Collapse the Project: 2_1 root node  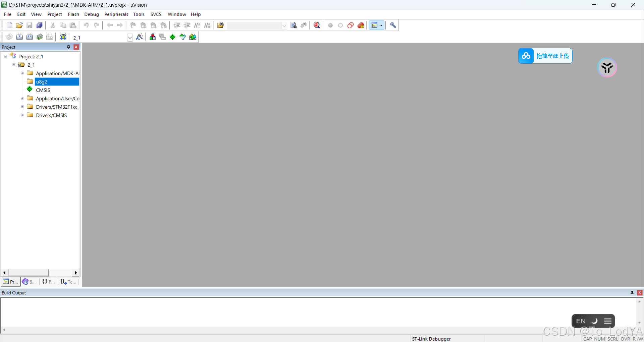(x=5, y=56)
